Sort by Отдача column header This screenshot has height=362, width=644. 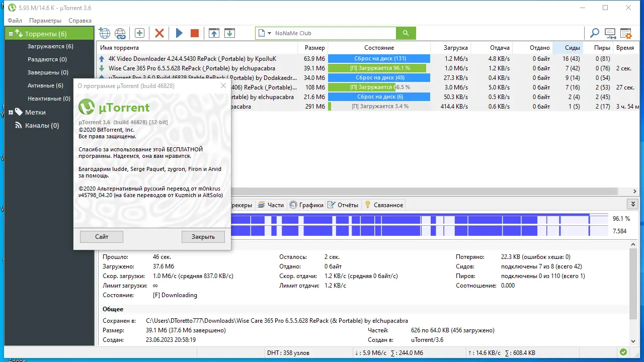tap(492, 48)
